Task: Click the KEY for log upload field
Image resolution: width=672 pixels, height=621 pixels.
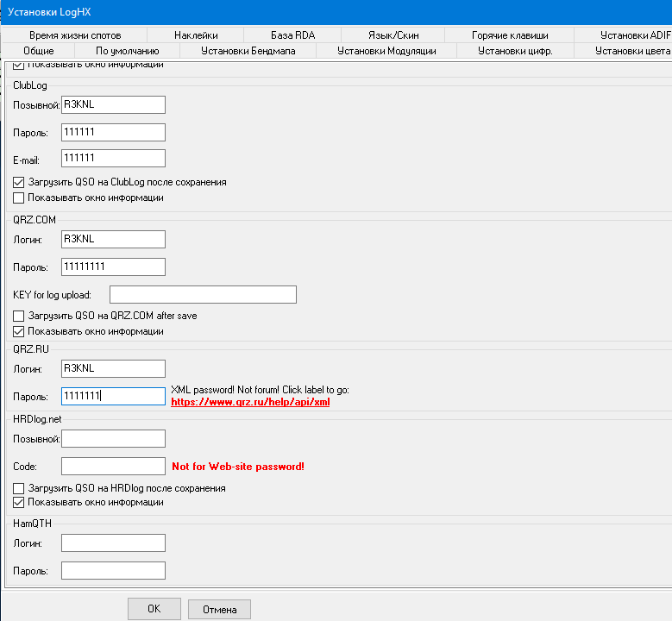Action: pyautogui.click(x=203, y=294)
